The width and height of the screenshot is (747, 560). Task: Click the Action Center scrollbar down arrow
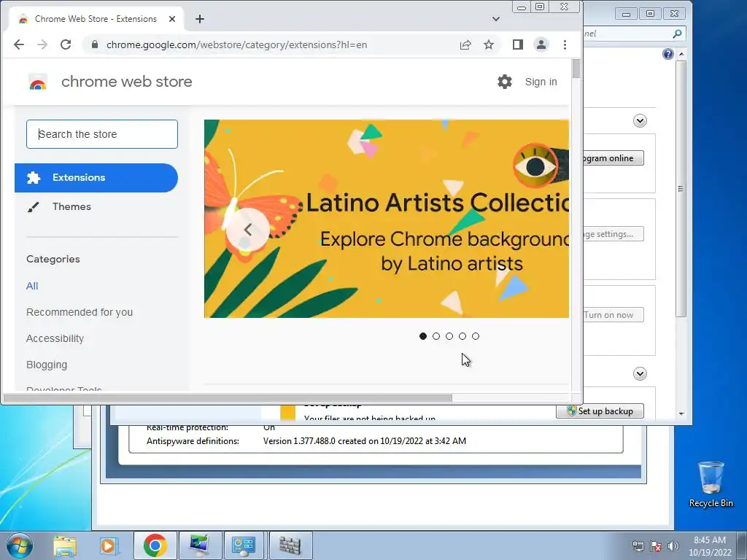[681, 414]
